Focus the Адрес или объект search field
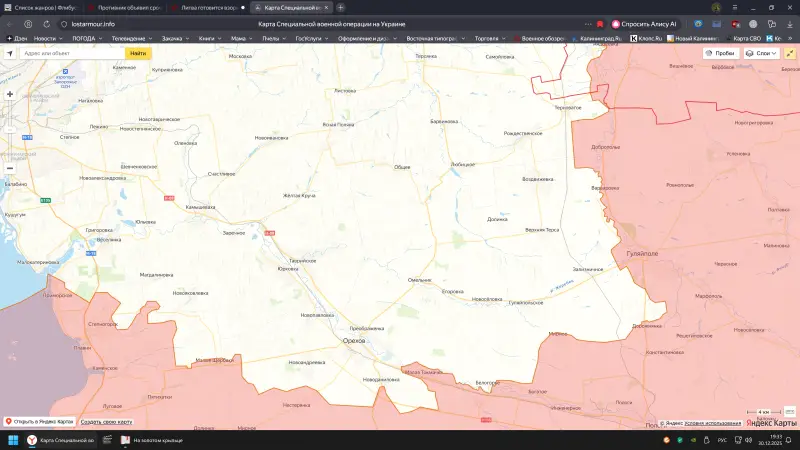 click(x=70, y=53)
